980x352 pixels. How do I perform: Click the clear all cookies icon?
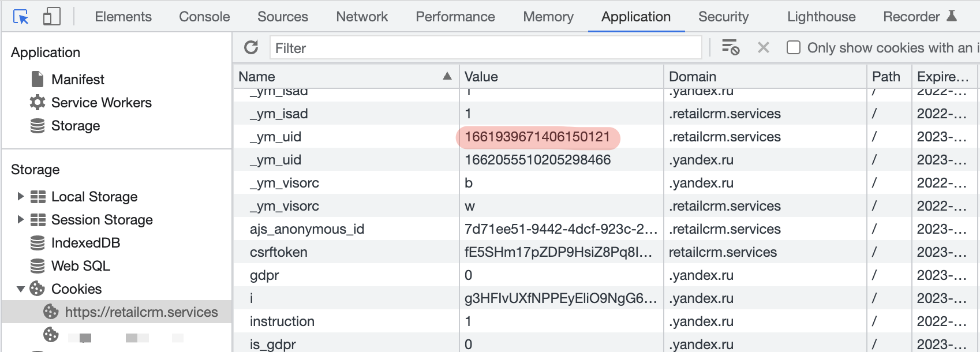[731, 47]
